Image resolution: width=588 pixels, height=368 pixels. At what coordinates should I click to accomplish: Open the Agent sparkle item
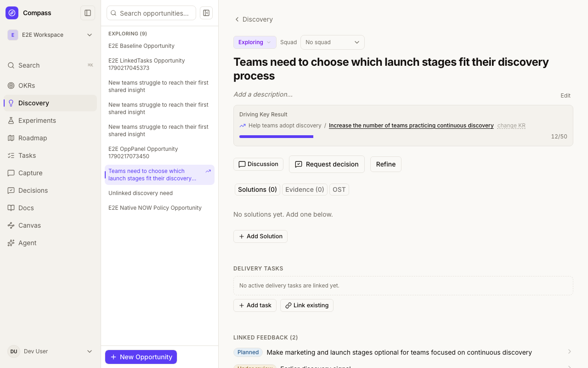[x=51, y=243]
